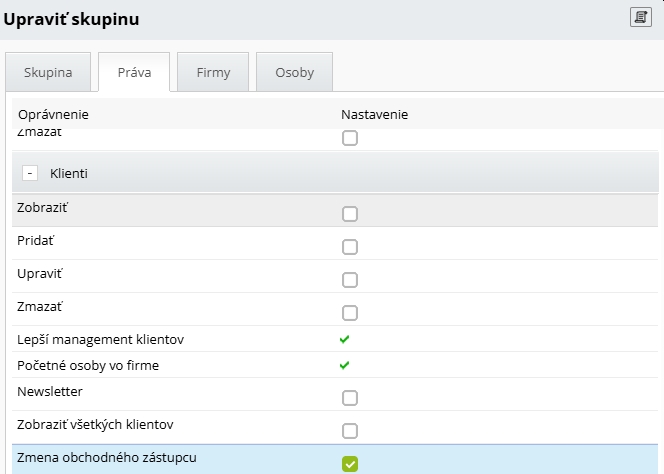The image size is (664, 474).
Task: Click the notes icon in the header
Action: click(640, 17)
